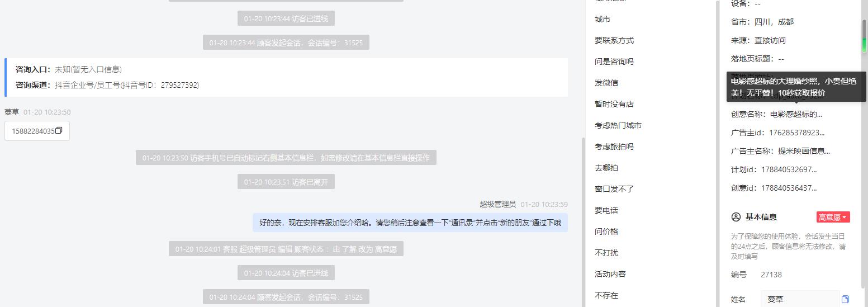The height and width of the screenshot is (307, 868).
Task: Select the 去哪拍 quick reply
Action: [x=606, y=168]
